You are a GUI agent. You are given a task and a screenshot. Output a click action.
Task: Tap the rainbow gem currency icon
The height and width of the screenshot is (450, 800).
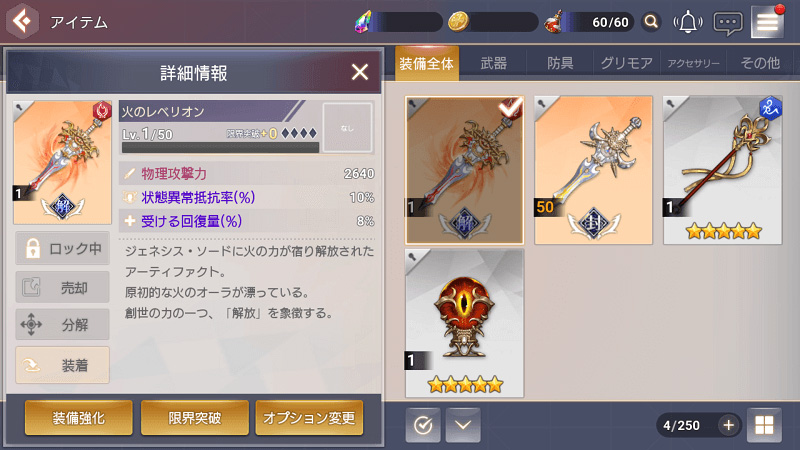(363, 22)
